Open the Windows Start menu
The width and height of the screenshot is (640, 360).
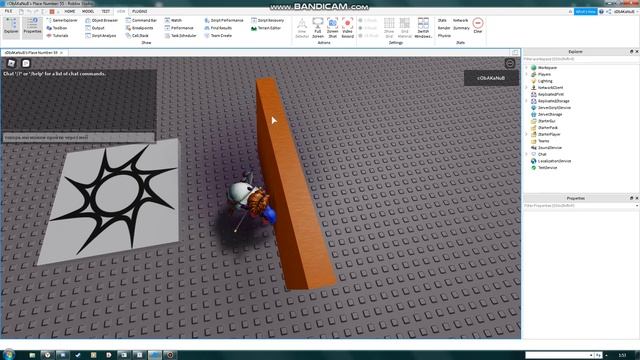coord(9,355)
